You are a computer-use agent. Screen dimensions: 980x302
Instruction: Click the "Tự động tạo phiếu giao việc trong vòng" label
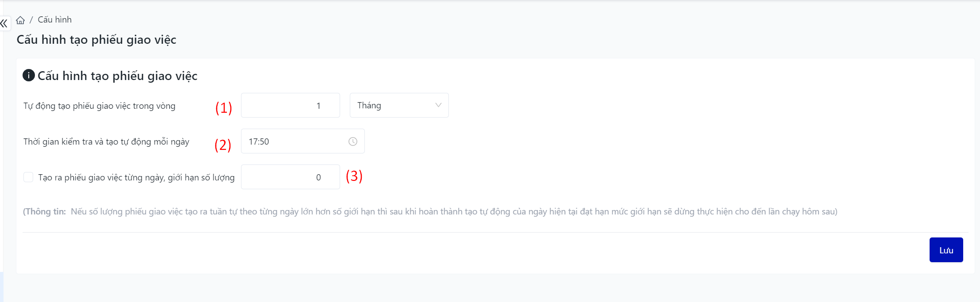click(x=100, y=106)
